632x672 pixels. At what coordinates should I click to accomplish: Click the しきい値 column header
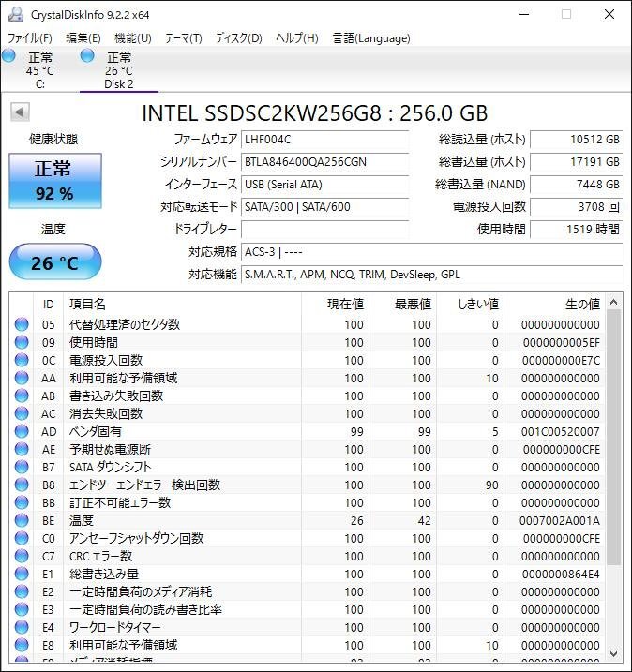click(x=471, y=304)
